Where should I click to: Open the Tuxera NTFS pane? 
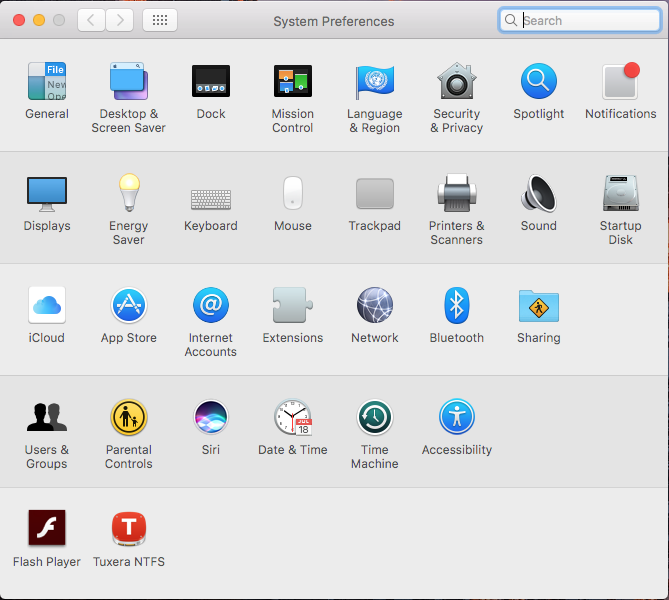click(x=128, y=529)
